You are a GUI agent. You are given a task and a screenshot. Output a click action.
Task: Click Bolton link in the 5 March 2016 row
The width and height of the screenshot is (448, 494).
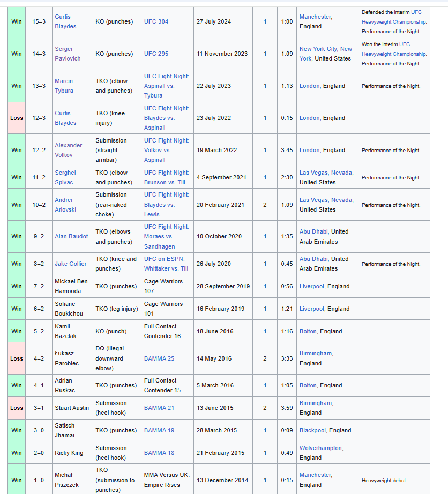point(308,386)
